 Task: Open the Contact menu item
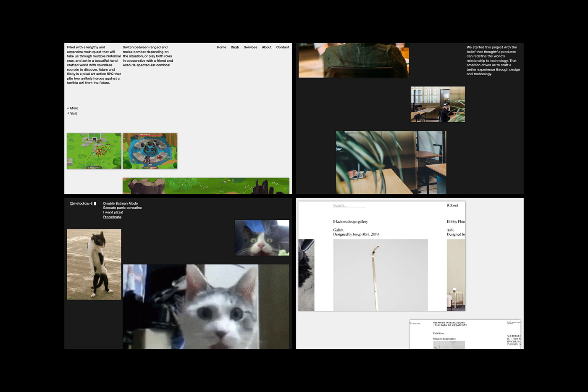tap(283, 47)
